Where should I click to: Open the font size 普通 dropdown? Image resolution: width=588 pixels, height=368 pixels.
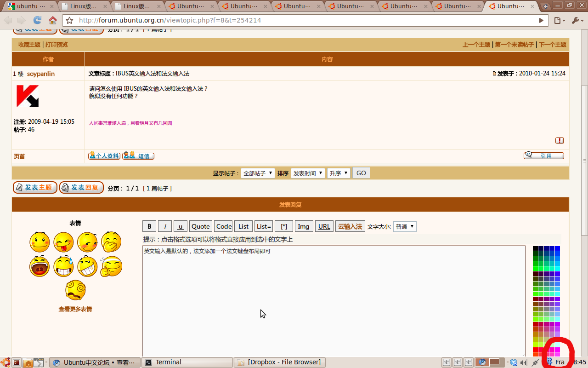click(x=405, y=226)
